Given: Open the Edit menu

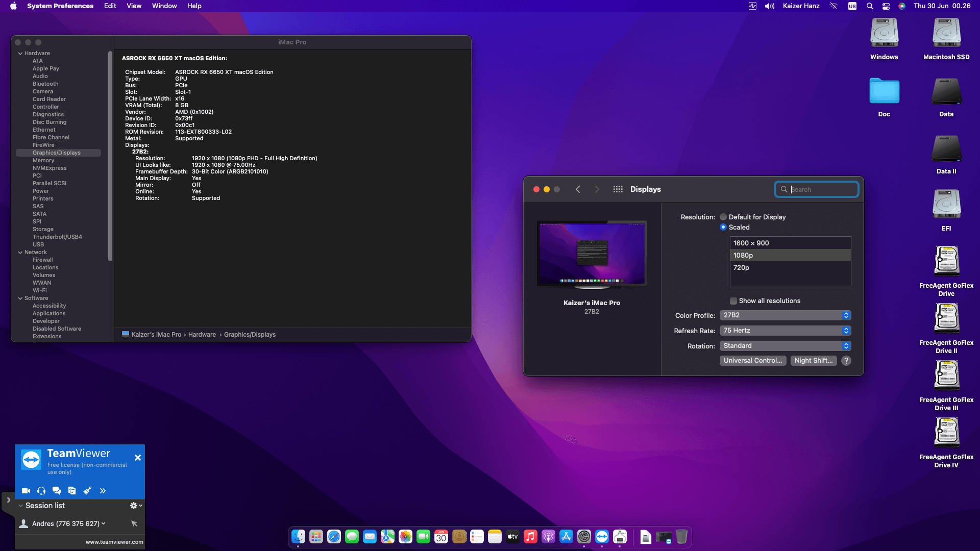Looking at the screenshot, I should [x=110, y=6].
